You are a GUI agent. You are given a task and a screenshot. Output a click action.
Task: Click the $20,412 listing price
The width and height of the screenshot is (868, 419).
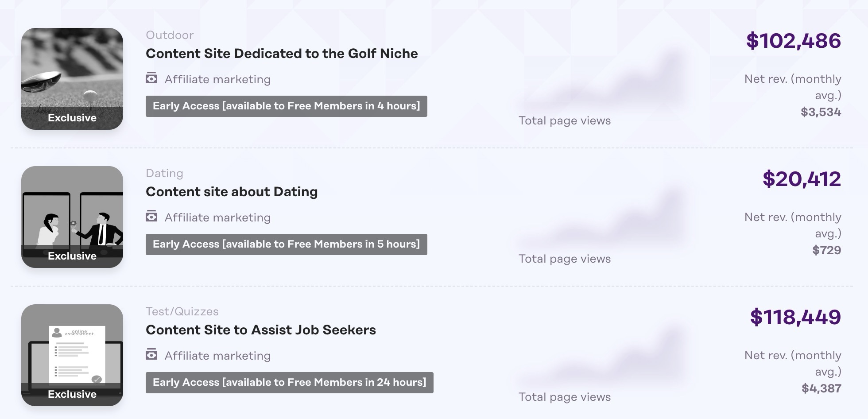[801, 179]
